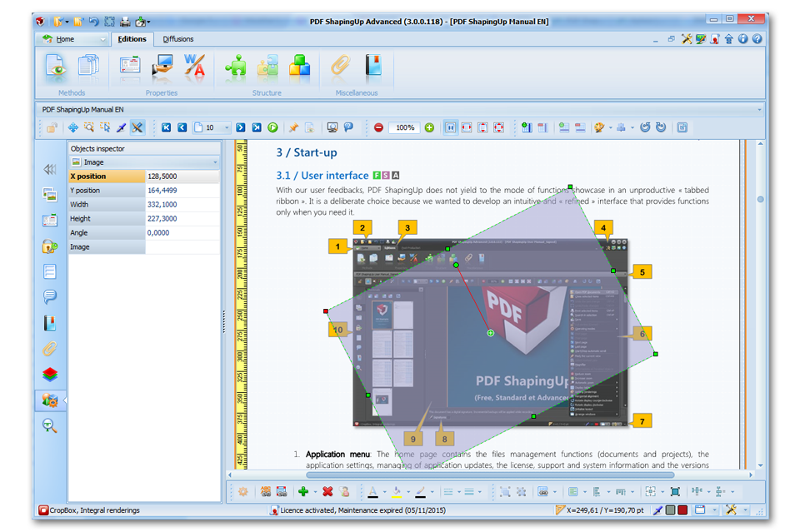Click the gear settings button in bottom toolbar
The image size is (800, 532).
[242, 492]
